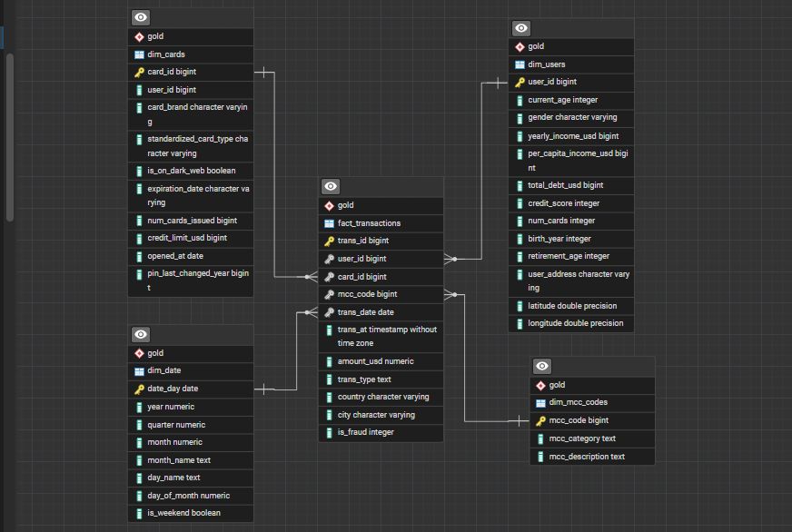Select the is_weekend boolean column
792x532 pixels.
[x=183, y=513]
